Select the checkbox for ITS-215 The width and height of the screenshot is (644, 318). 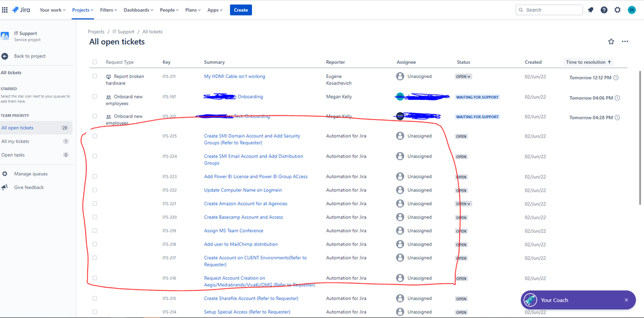pos(95,298)
